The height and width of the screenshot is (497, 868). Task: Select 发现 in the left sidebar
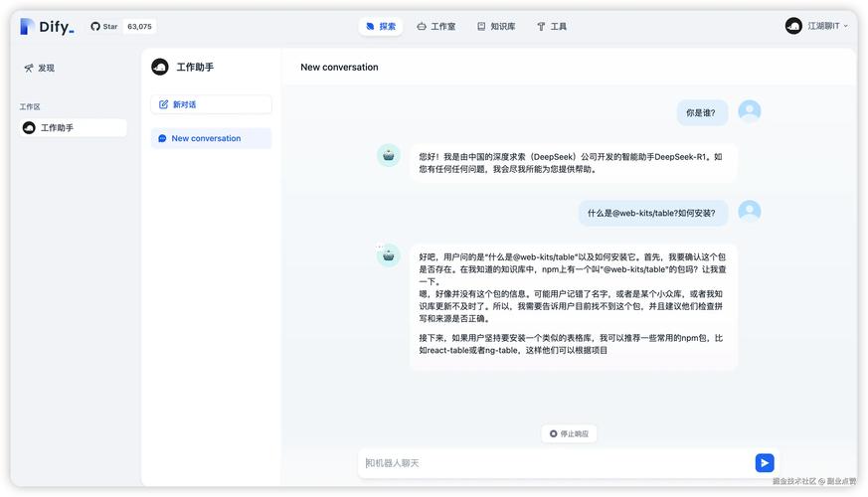[40, 68]
